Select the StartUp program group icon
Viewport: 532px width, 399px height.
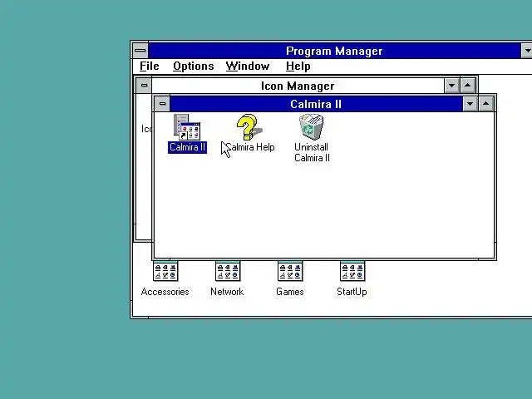pos(352,271)
